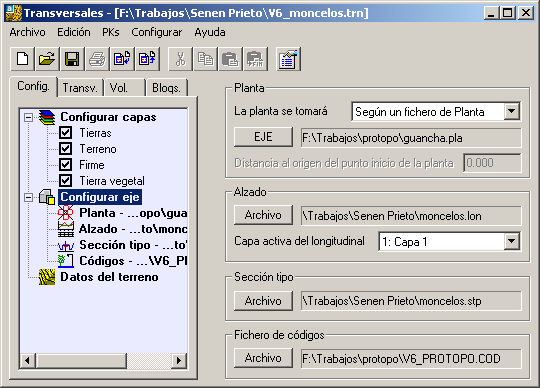Click the Archivo button in Fichero de códigos
This screenshot has height=388, width=540.
[x=263, y=358]
